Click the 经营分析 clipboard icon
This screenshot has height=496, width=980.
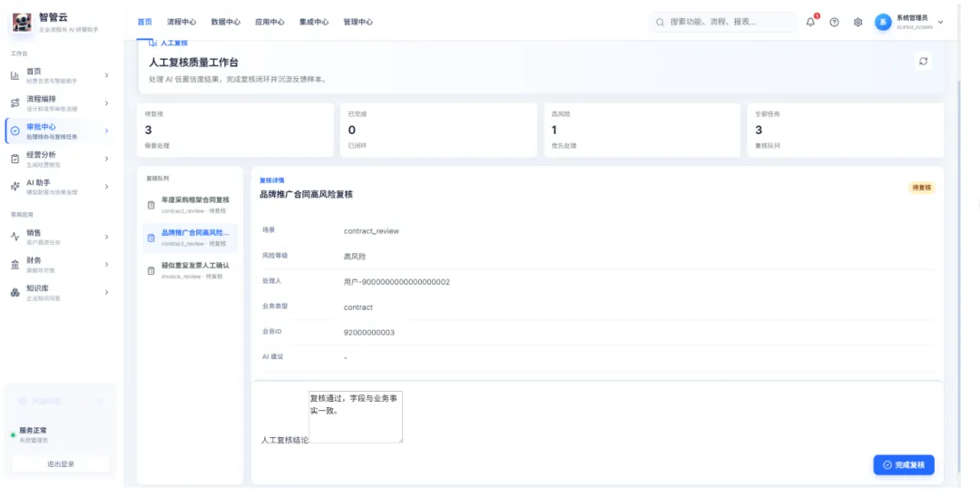[x=15, y=159]
